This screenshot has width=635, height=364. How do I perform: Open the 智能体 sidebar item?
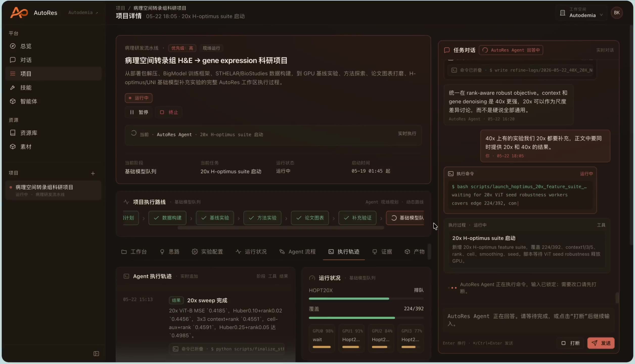pos(53,101)
